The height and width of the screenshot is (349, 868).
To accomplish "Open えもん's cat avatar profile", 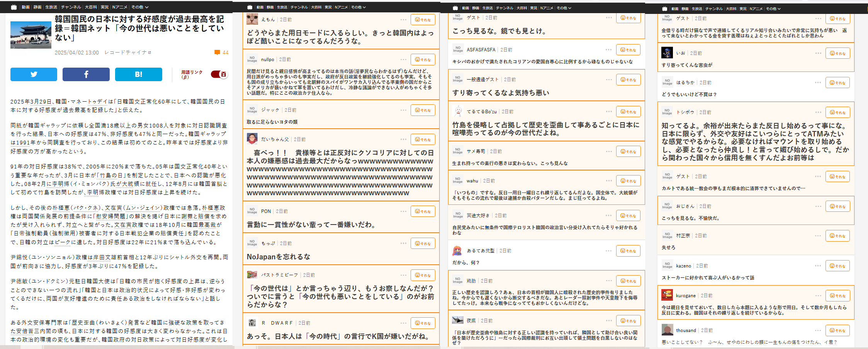I will click(x=252, y=19).
